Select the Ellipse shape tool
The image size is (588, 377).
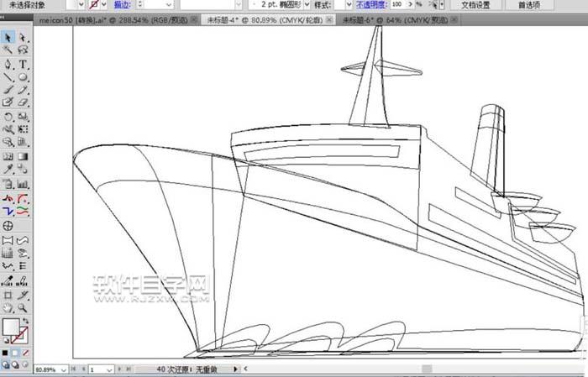24,77
